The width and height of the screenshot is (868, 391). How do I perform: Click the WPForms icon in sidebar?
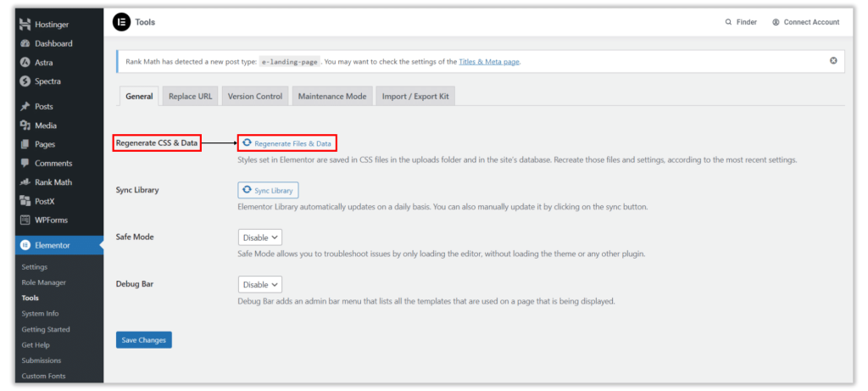coord(25,220)
